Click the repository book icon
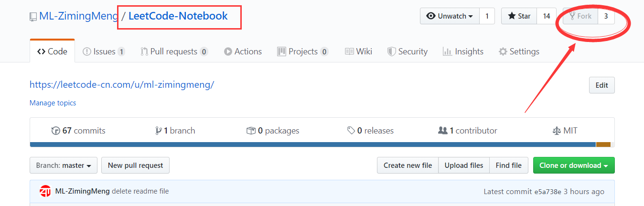 pos(33,17)
